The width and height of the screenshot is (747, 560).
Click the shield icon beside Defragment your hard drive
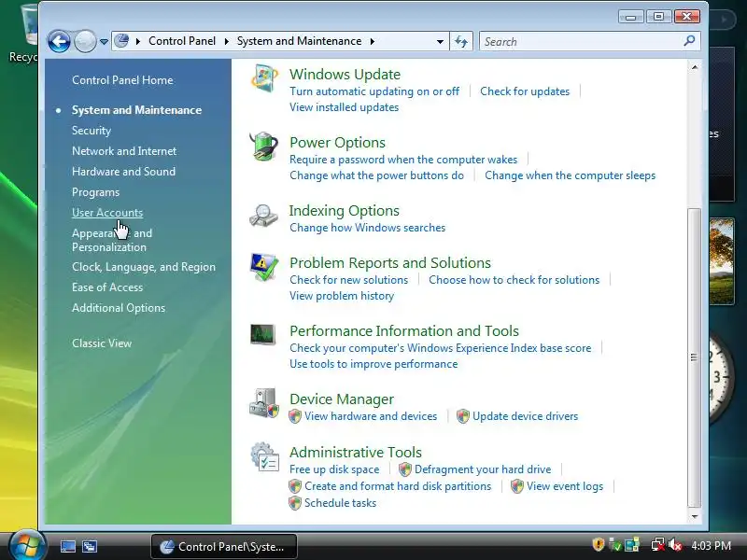[405, 469]
